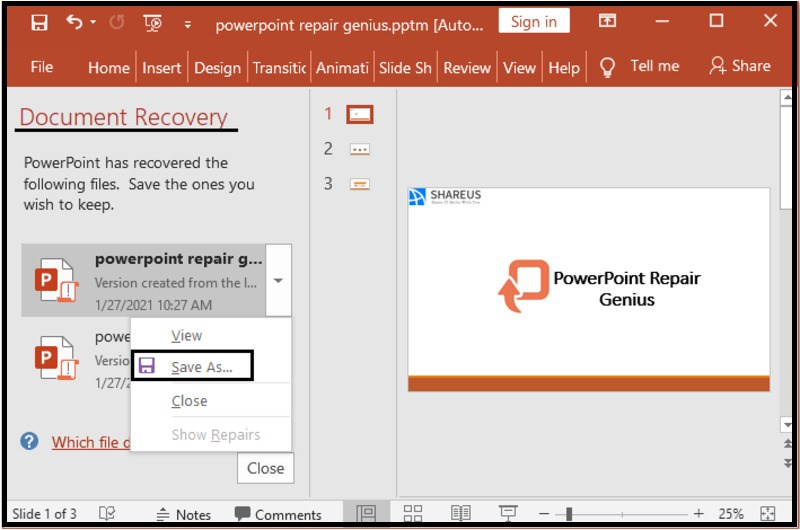Click the Tell me search field
Screen dimensions: 800x530
pyautogui.click(x=655, y=66)
